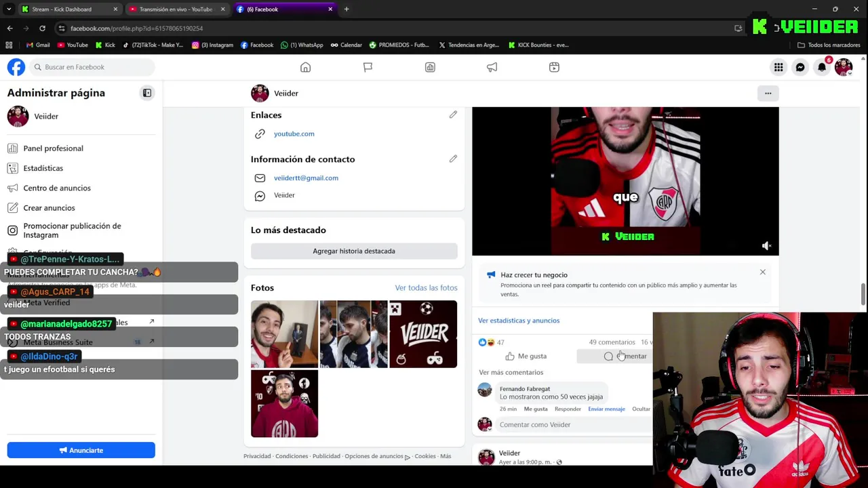Open Privacidad footer link
Viewport: 868px width, 488px height.
(257, 456)
